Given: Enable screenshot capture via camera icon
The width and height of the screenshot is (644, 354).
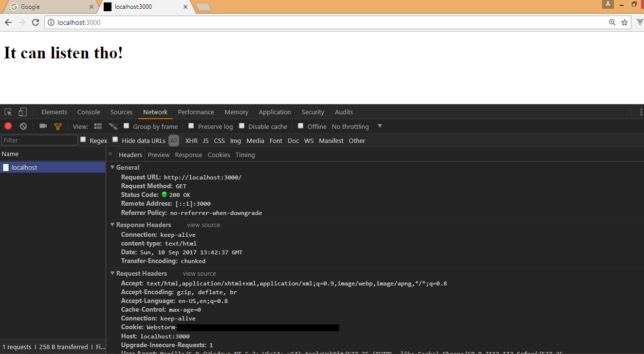Looking at the screenshot, I should pyautogui.click(x=43, y=126).
